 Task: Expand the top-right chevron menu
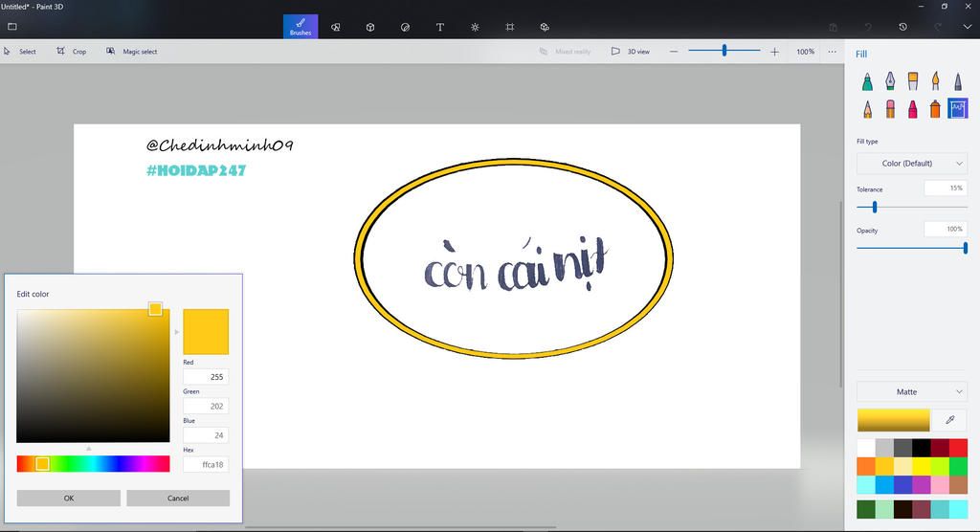968,27
